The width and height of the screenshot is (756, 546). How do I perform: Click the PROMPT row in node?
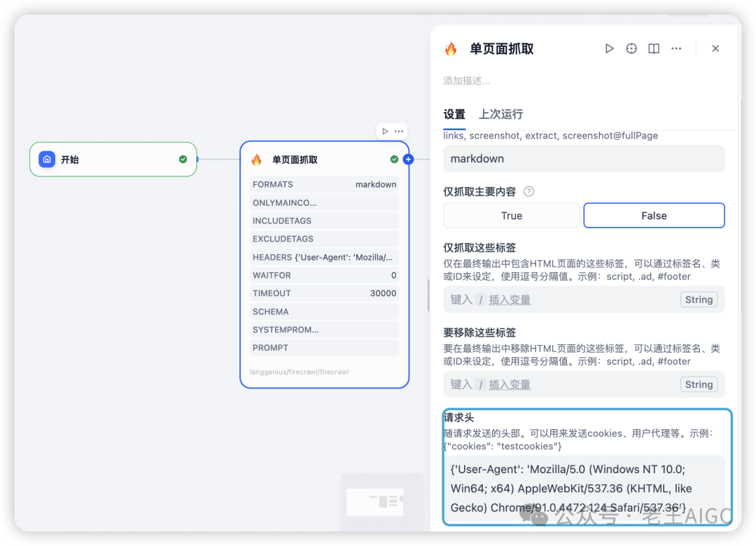(x=324, y=348)
